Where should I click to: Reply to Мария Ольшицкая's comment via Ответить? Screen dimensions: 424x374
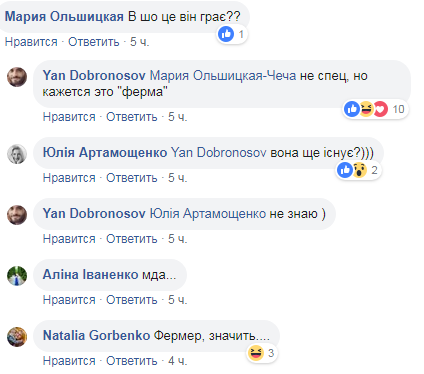click(94, 42)
